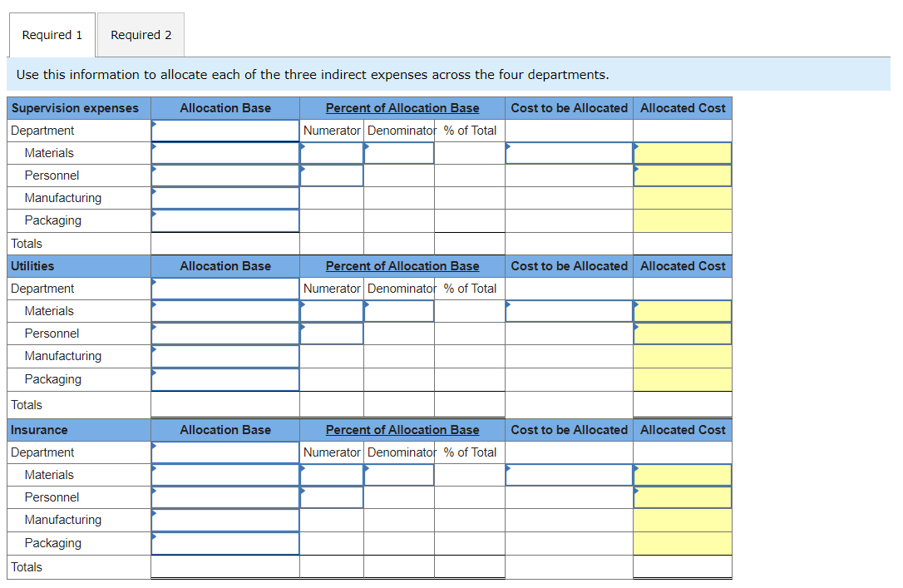Click Totals row label in Insurance section
This screenshot has height=588, width=903.
tap(27, 567)
